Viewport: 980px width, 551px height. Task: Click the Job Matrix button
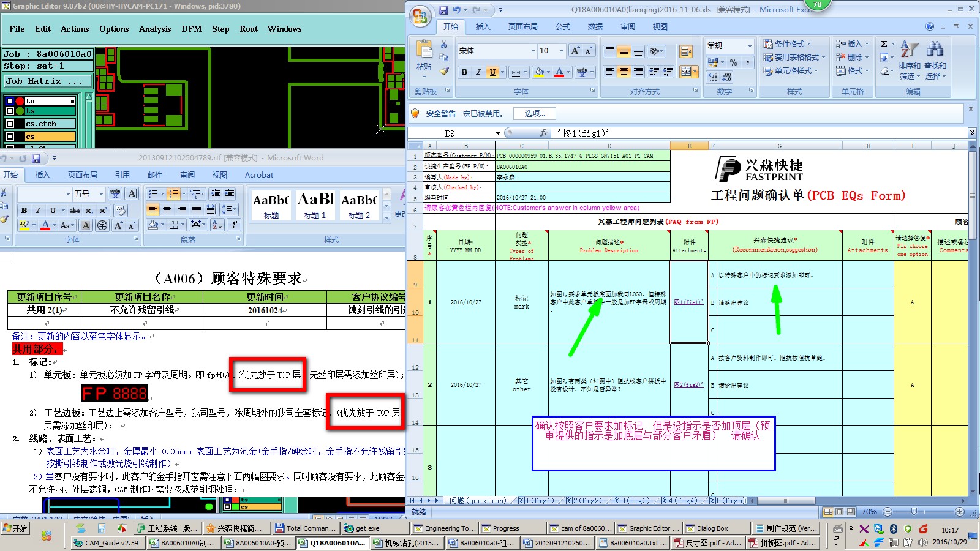tap(48, 81)
